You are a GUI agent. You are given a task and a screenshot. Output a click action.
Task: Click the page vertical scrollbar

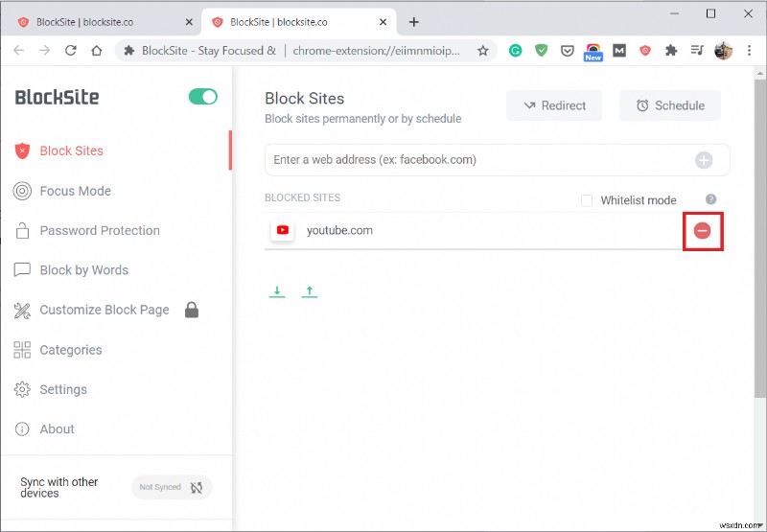(759, 240)
